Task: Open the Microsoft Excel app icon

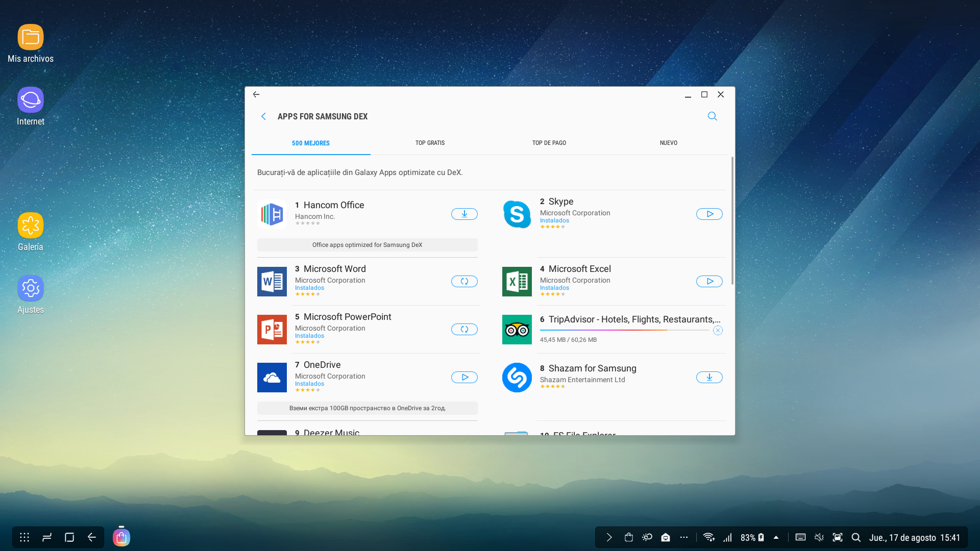Action: (x=517, y=282)
